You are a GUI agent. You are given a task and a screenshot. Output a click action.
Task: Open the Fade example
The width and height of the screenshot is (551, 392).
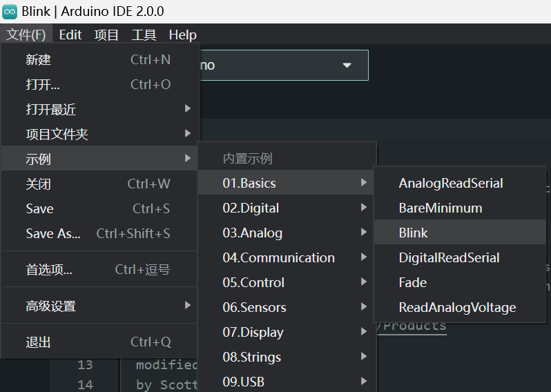(x=460, y=282)
